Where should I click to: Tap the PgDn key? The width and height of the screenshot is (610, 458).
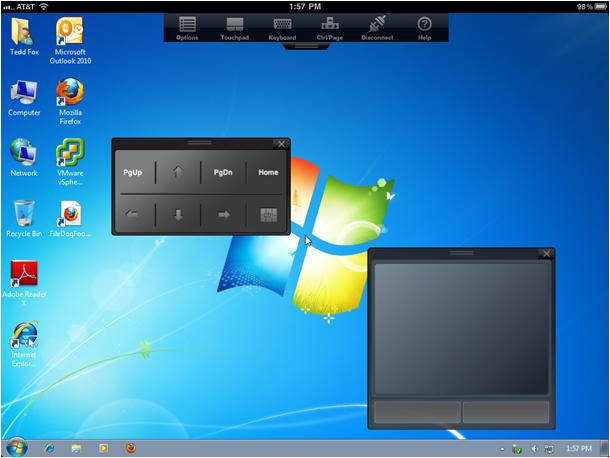[x=223, y=172]
